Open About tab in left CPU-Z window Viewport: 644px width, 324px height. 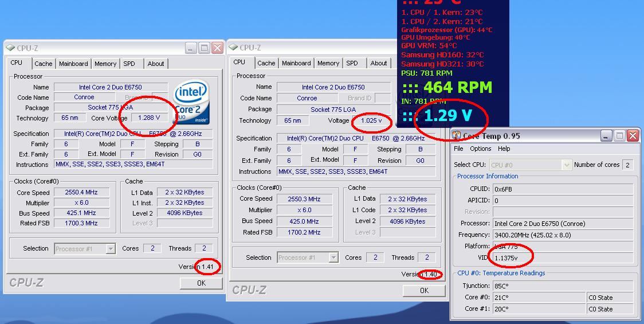pos(156,64)
